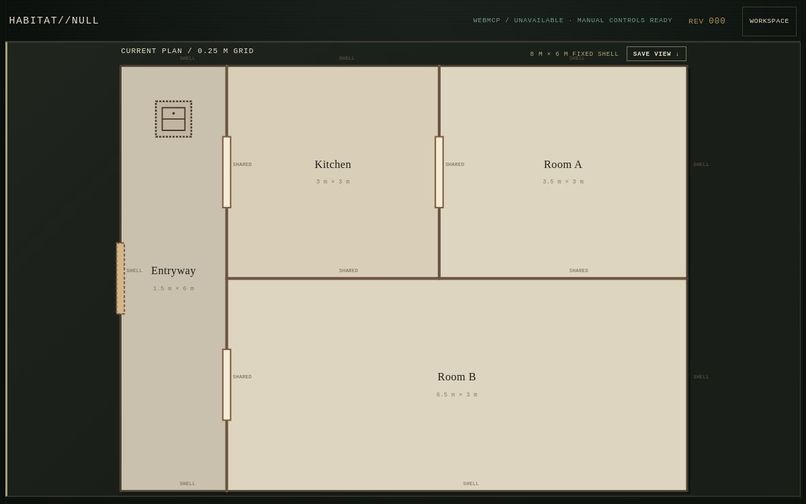Screen dimensions: 806x504
Task: Click the REV 000 revision indicator
Action: click(x=707, y=21)
